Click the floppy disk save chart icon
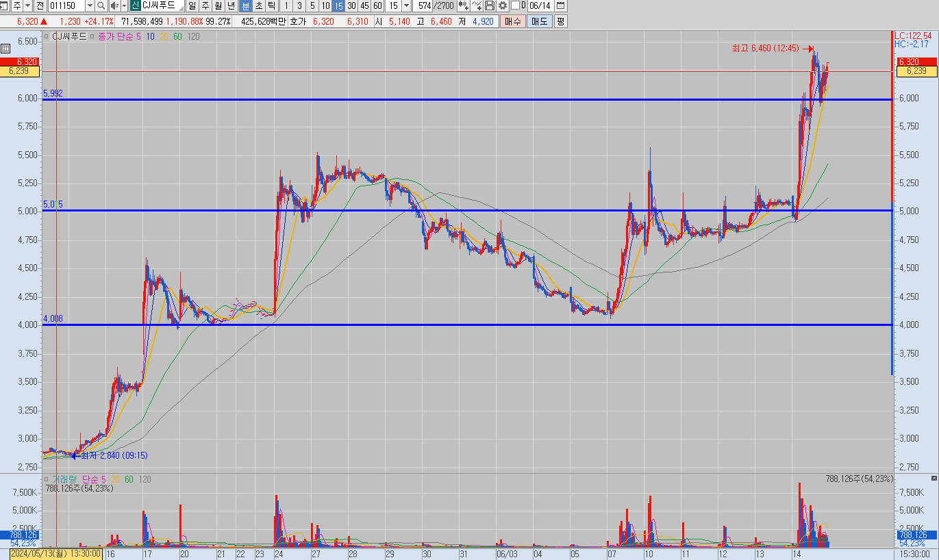This screenshot has height=560, width=939. click(489, 5)
